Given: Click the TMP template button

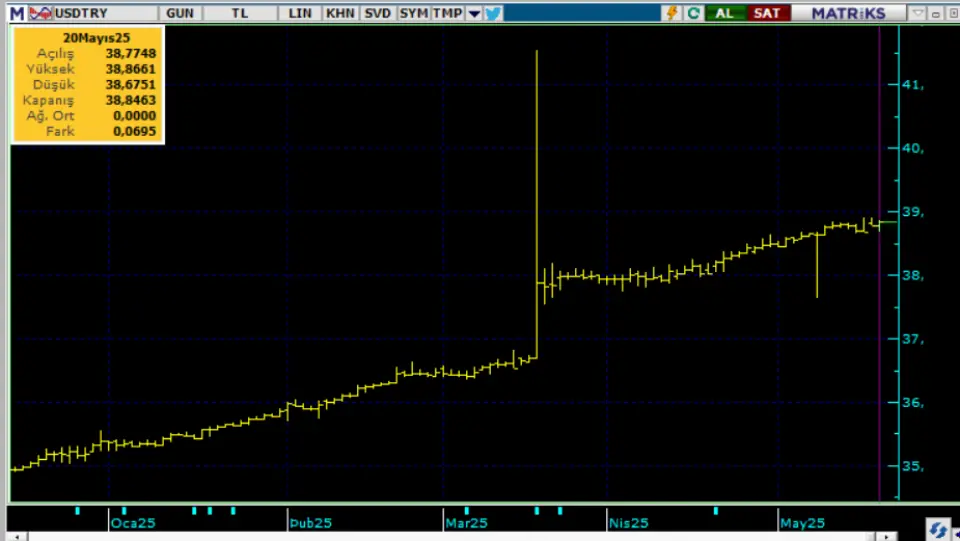Looking at the screenshot, I should click(x=448, y=13).
